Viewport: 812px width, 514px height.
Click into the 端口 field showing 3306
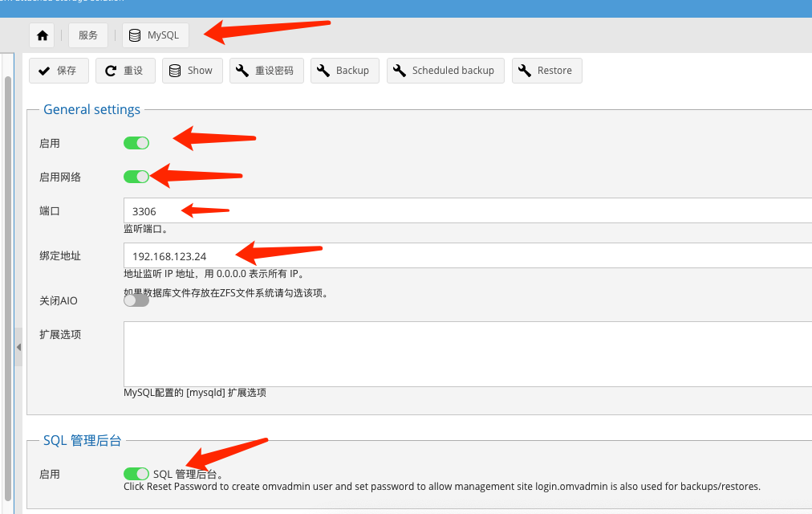(468, 211)
